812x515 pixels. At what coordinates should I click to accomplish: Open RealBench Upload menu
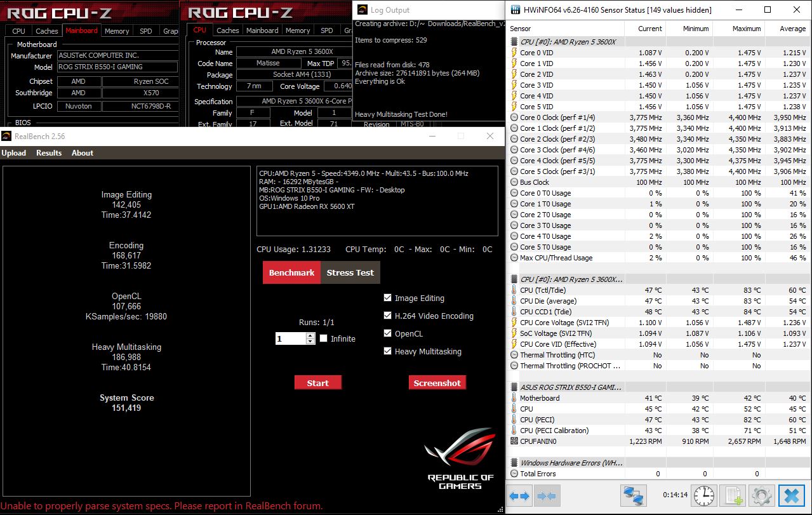14,153
